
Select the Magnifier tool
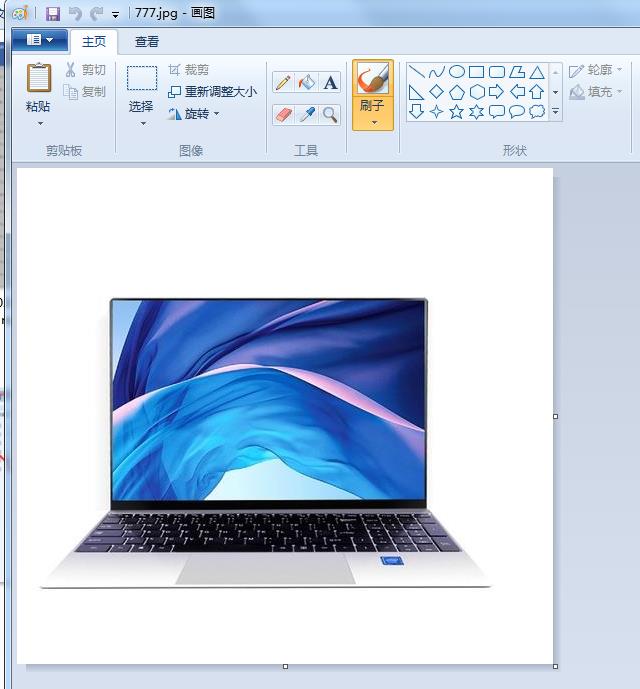coord(330,115)
